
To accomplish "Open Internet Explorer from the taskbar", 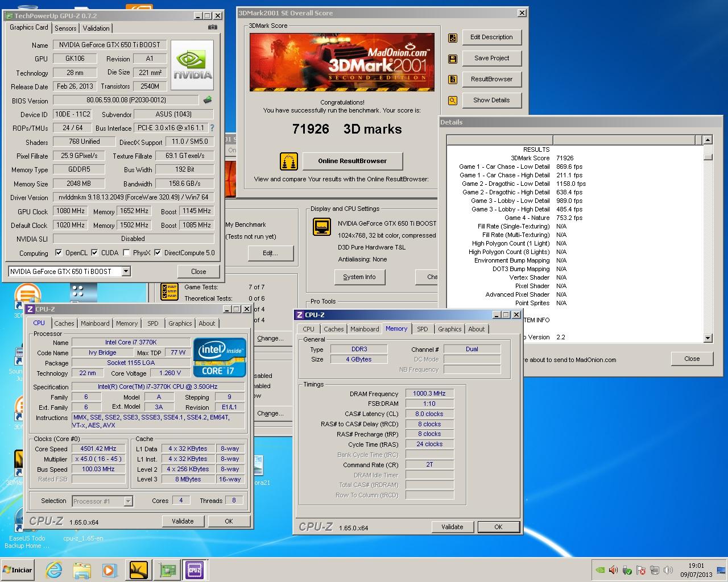I will pyautogui.click(x=53, y=569).
